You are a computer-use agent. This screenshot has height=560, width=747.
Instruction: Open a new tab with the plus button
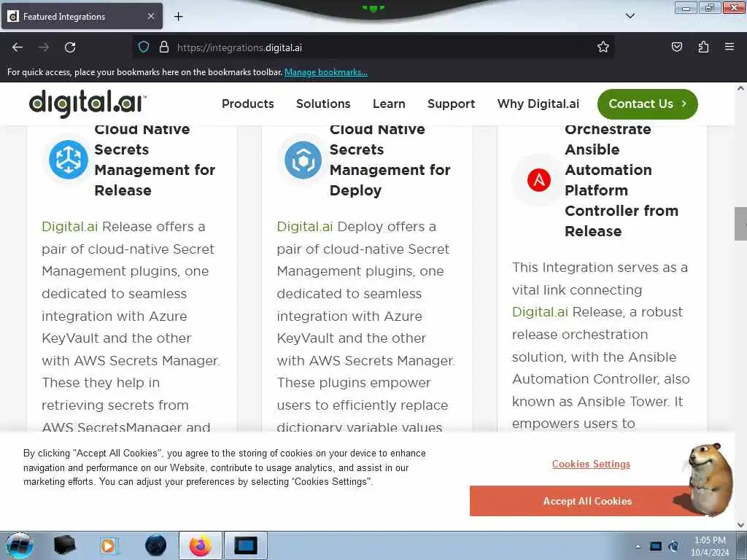(x=178, y=17)
